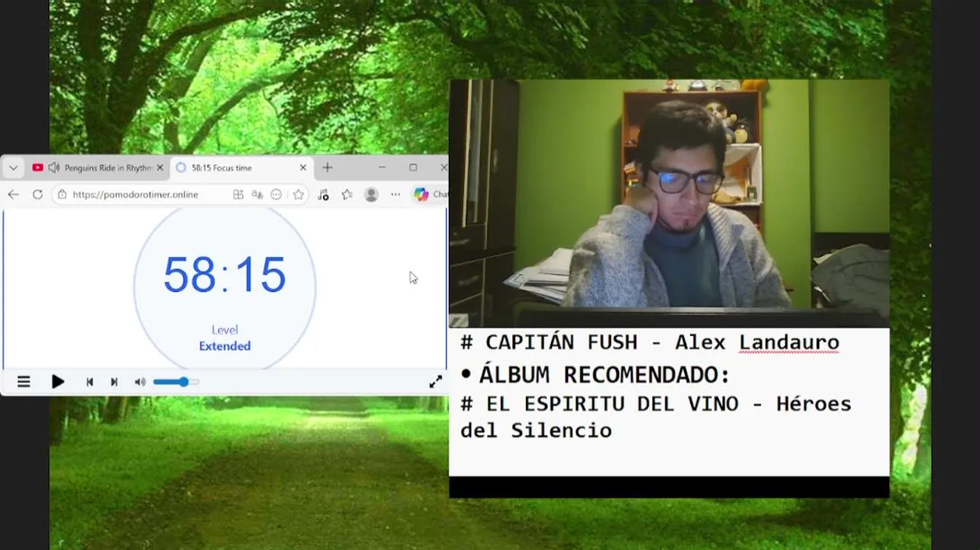Open the translate page icon in address bar

click(x=257, y=195)
